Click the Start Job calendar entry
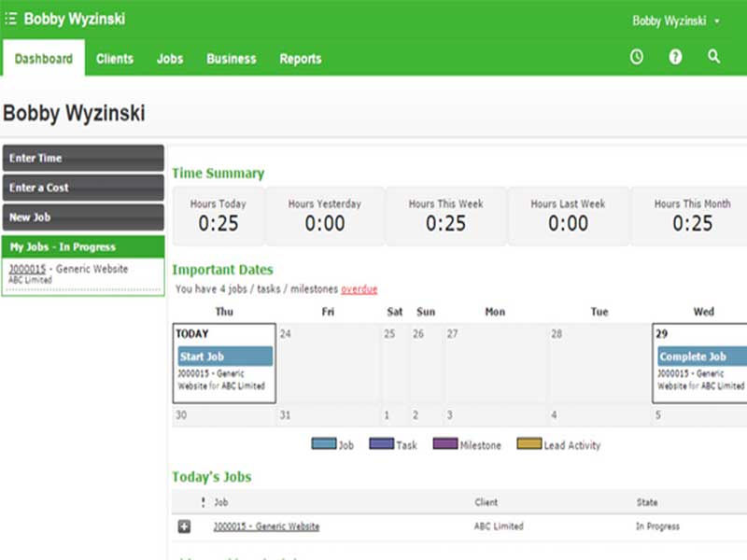 coord(225,357)
